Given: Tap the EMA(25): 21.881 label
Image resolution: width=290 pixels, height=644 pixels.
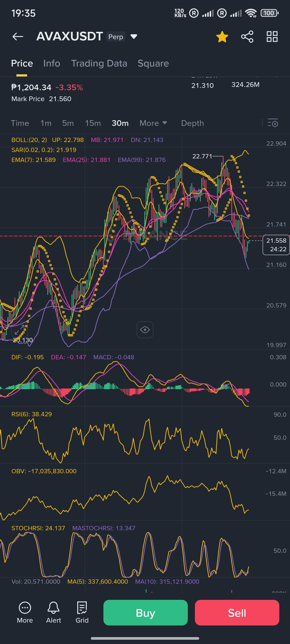Looking at the screenshot, I should click(87, 160).
